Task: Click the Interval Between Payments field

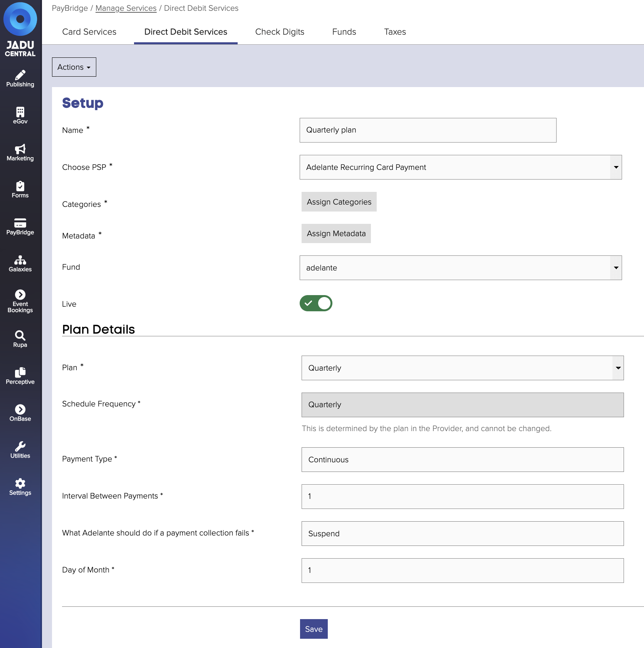Action: point(463,497)
